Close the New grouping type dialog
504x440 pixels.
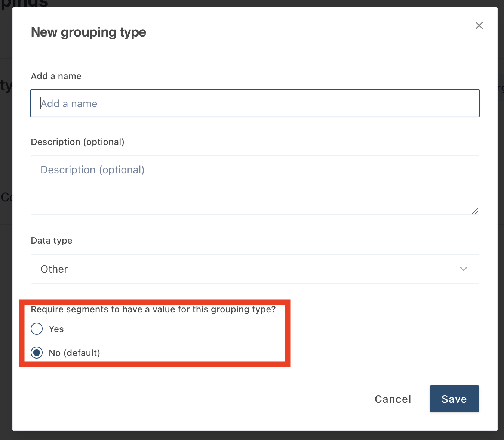[479, 25]
